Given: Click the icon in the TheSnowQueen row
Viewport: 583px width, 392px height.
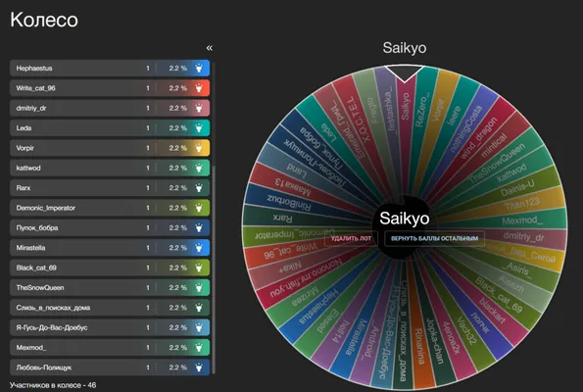Looking at the screenshot, I should point(199,287).
